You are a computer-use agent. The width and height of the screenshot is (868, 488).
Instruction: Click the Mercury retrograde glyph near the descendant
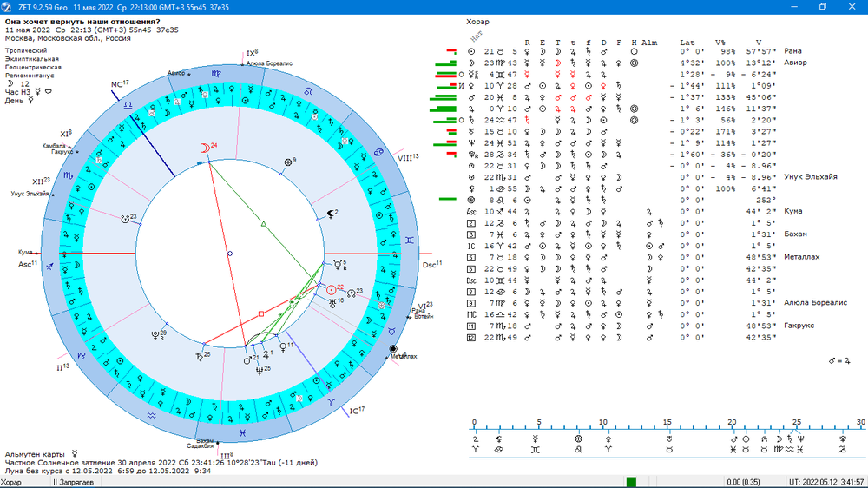pos(337,266)
